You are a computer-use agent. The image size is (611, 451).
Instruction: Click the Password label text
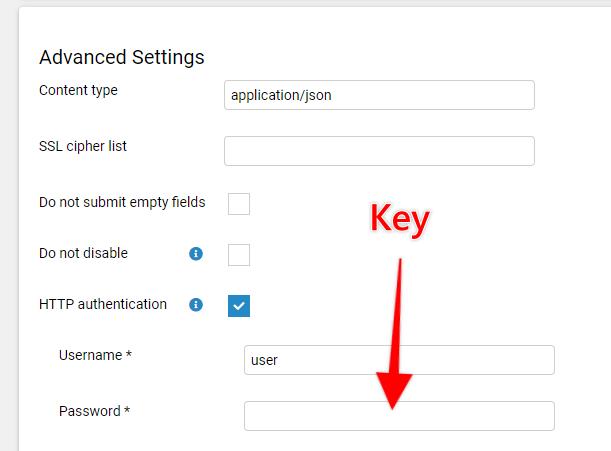94,411
